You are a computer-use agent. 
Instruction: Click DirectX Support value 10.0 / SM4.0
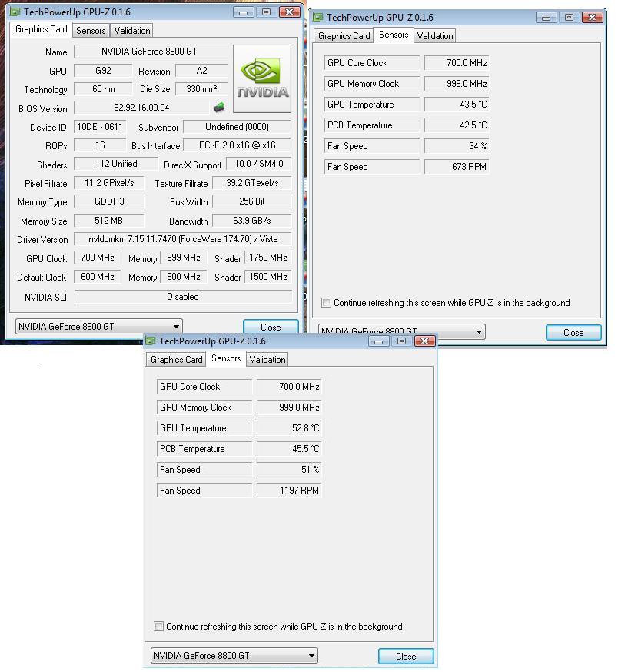tap(259, 163)
